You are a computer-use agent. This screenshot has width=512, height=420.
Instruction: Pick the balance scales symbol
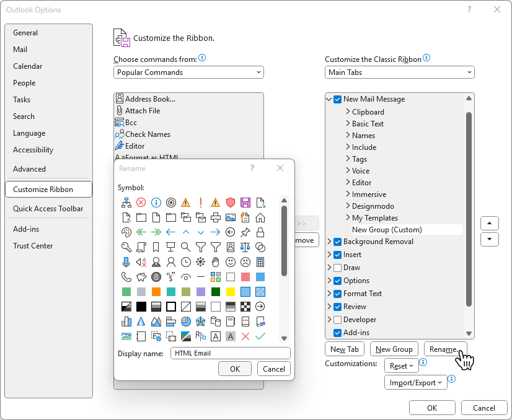pos(245,247)
